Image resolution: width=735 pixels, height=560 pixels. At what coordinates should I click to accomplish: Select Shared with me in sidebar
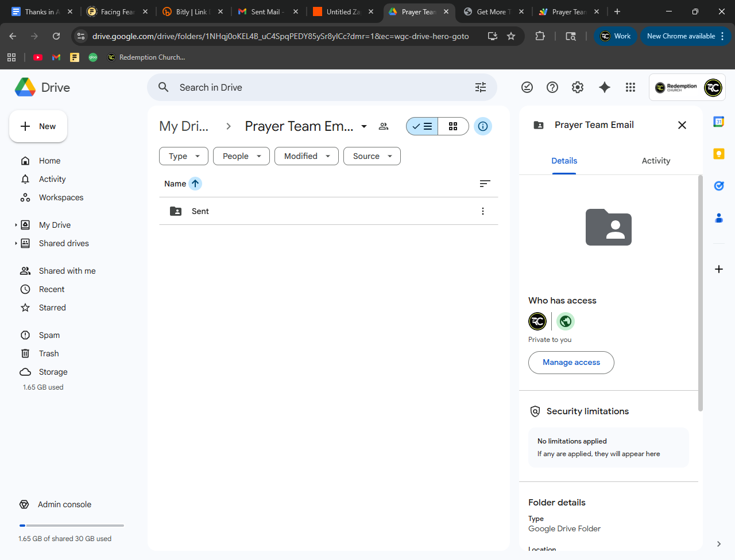(x=67, y=271)
